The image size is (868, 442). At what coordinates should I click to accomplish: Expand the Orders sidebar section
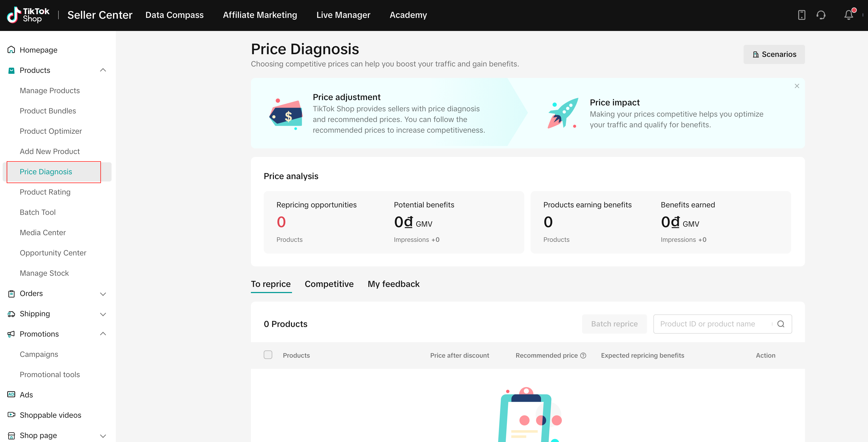(x=103, y=294)
